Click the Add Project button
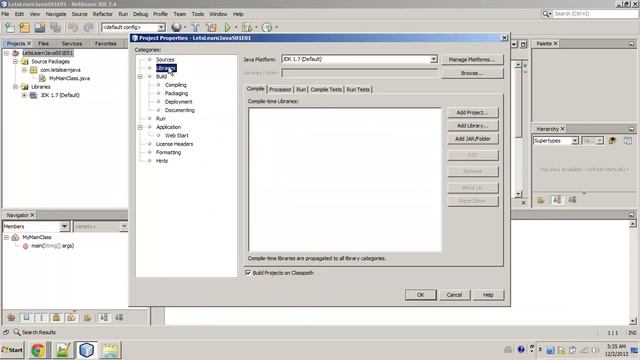 tap(473, 112)
